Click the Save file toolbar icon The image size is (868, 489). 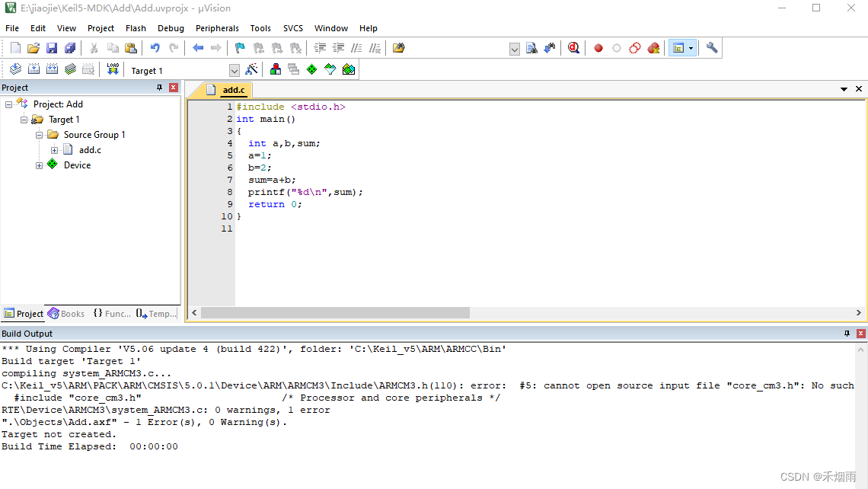click(x=52, y=48)
